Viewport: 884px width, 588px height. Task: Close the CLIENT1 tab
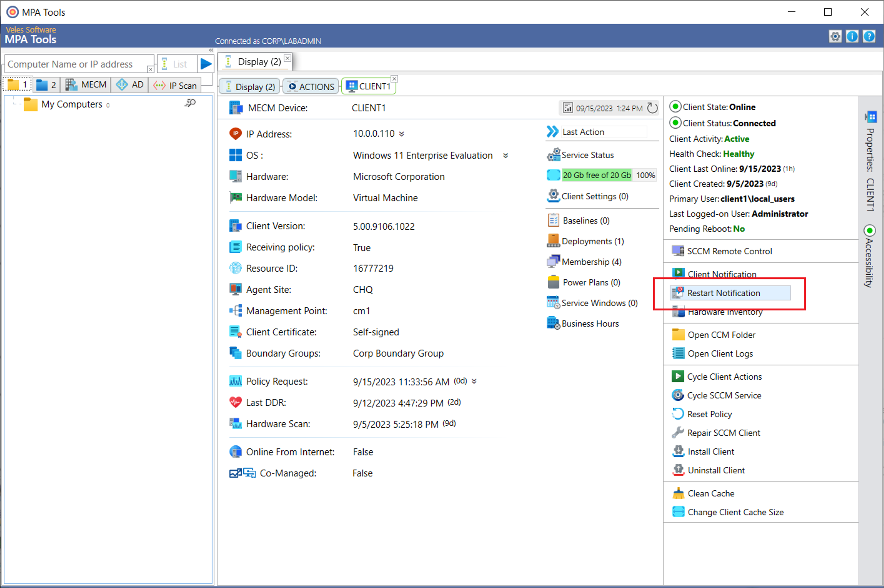coord(394,79)
